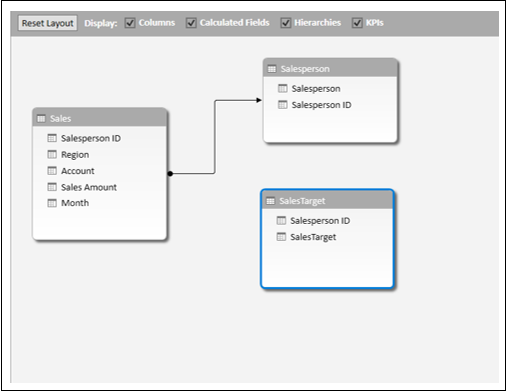Screen dimensions: 507x391
Task: Select Salesperson ID field in Sales table
Action: (x=91, y=138)
